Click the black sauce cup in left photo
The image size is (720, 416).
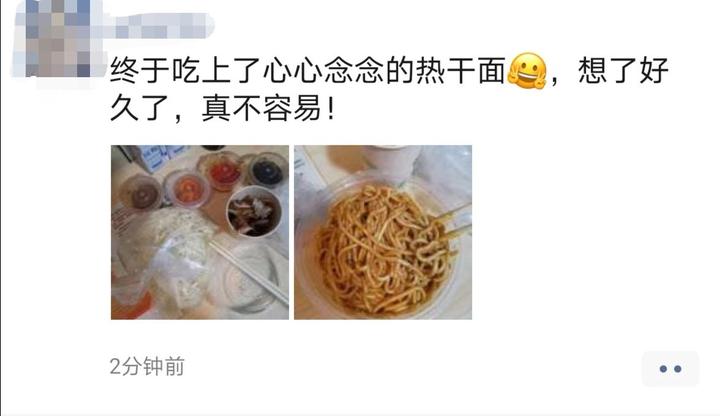click(x=268, y=171)
